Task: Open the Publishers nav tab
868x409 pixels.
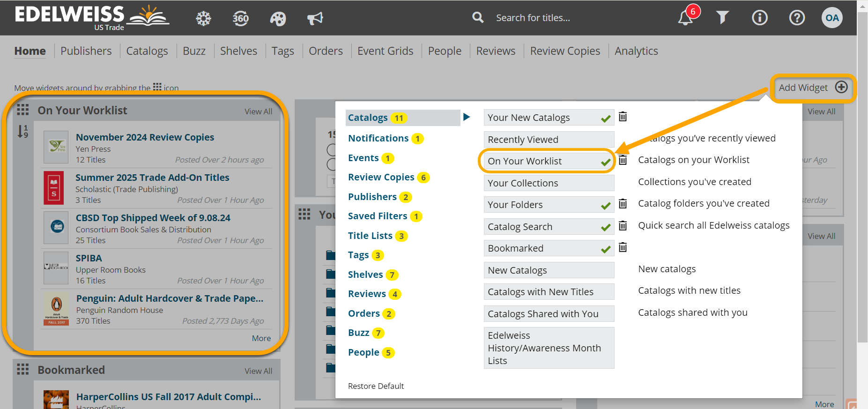Action: click(x=86, y=51)
